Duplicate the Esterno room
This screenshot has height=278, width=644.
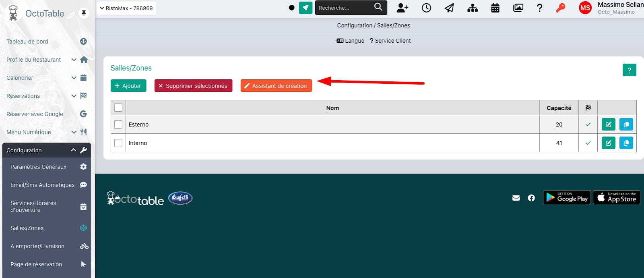tap(626, 124)
